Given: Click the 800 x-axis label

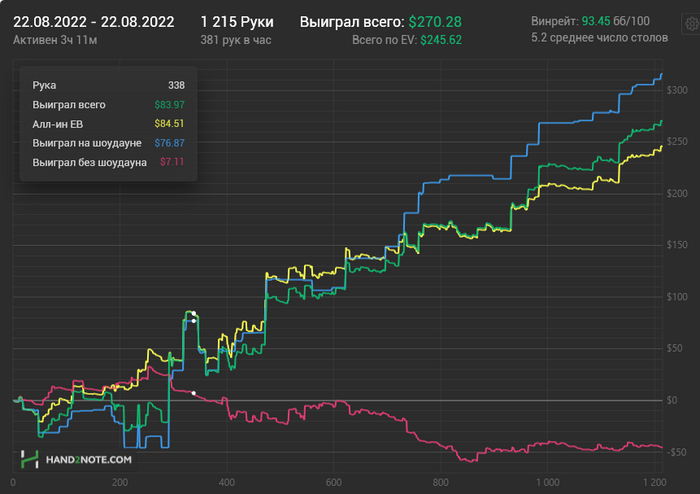Looking at the screenshot, I should click(x=441, y=482).
